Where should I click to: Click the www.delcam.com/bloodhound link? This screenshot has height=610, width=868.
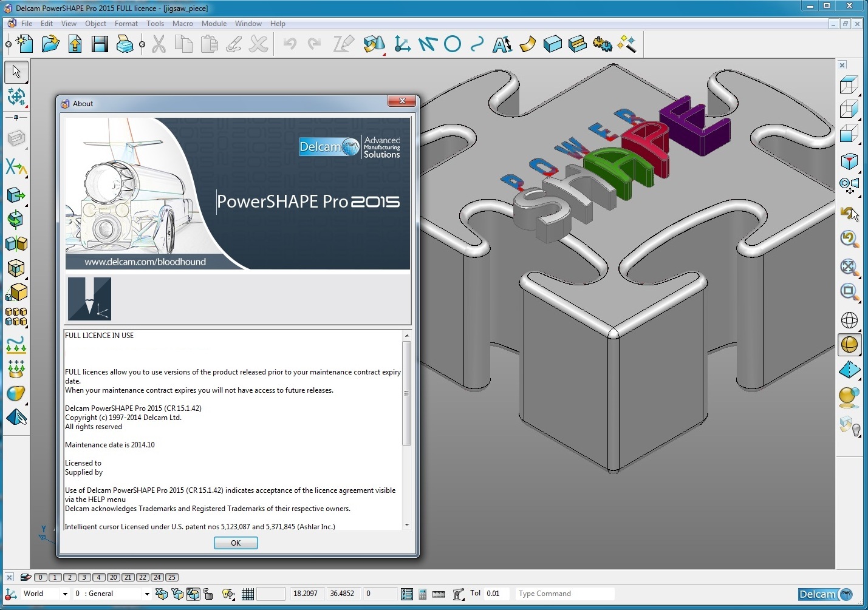[x=145, y=262]
